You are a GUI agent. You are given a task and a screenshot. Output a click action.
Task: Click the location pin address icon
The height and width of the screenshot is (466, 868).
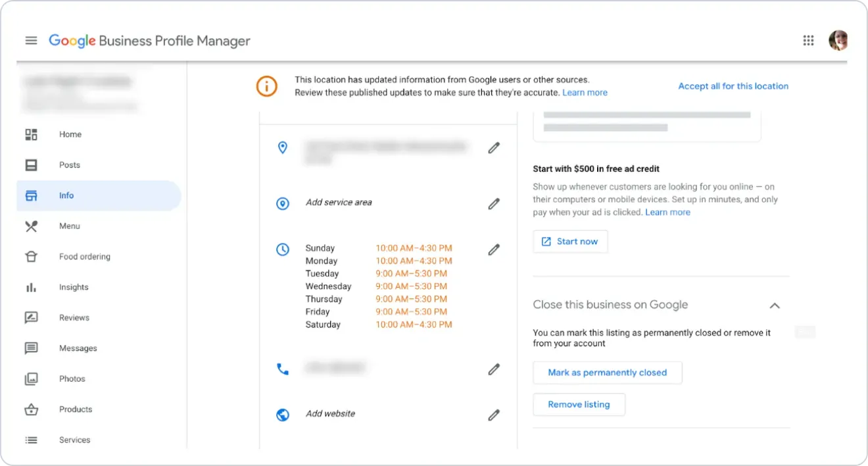click(283, 147)
